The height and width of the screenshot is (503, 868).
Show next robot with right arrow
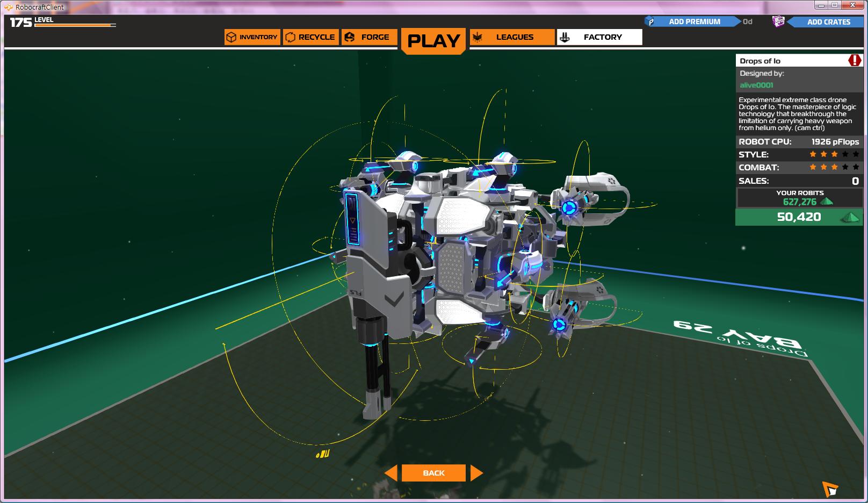(476, 473)
